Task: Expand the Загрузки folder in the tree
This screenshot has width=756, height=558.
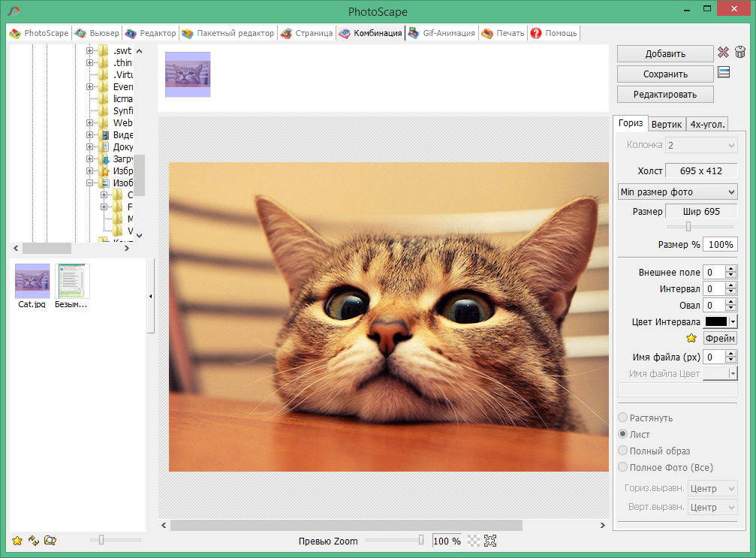Action: pos(90,159)
